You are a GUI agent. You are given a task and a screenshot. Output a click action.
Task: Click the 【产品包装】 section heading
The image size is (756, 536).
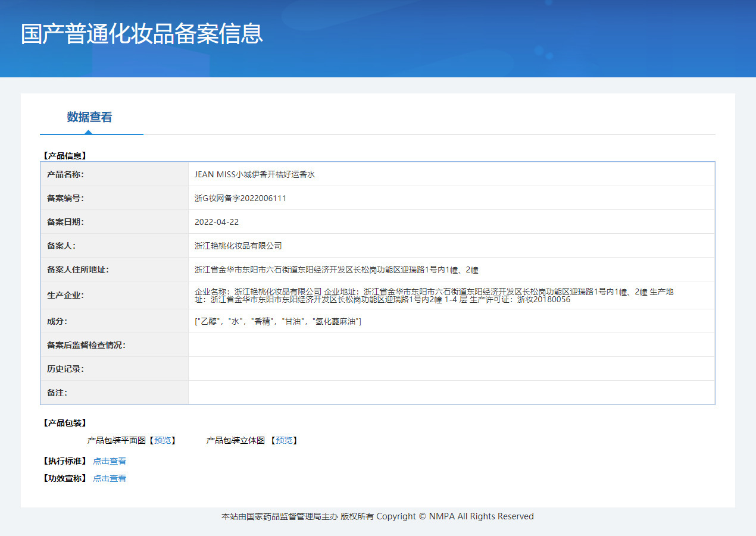[x=65, y=423]
